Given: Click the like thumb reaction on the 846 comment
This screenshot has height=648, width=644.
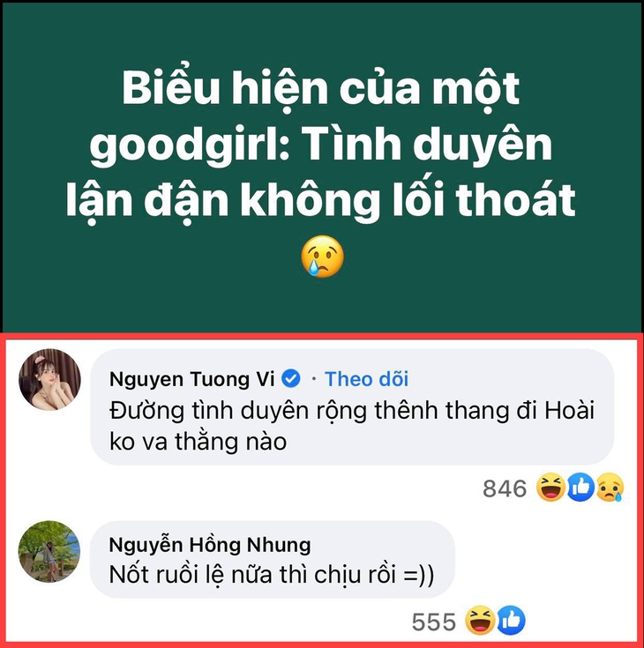Looking at the screenshot, I should point(580,488).
